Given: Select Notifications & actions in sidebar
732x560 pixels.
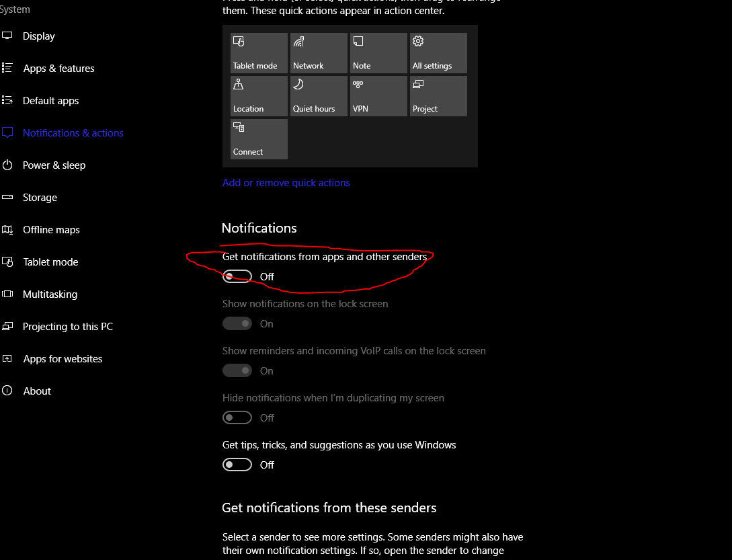Looking at the screenshot, I should pos(73,132).
